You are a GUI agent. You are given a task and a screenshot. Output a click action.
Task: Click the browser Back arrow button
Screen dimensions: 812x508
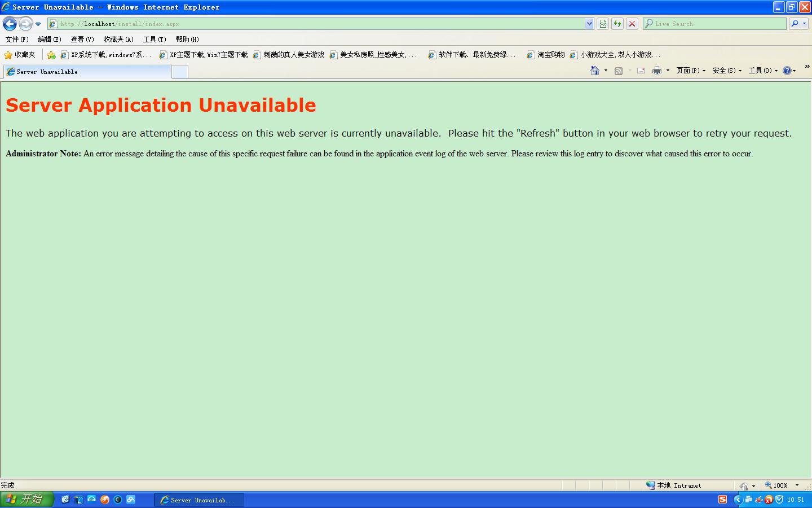(10, 24)
